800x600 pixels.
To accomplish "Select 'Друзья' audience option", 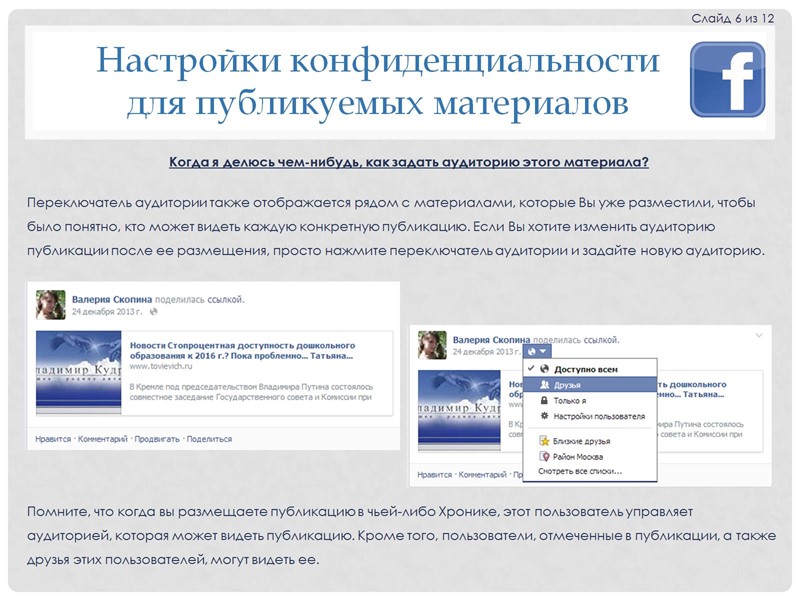I will 590,385.
